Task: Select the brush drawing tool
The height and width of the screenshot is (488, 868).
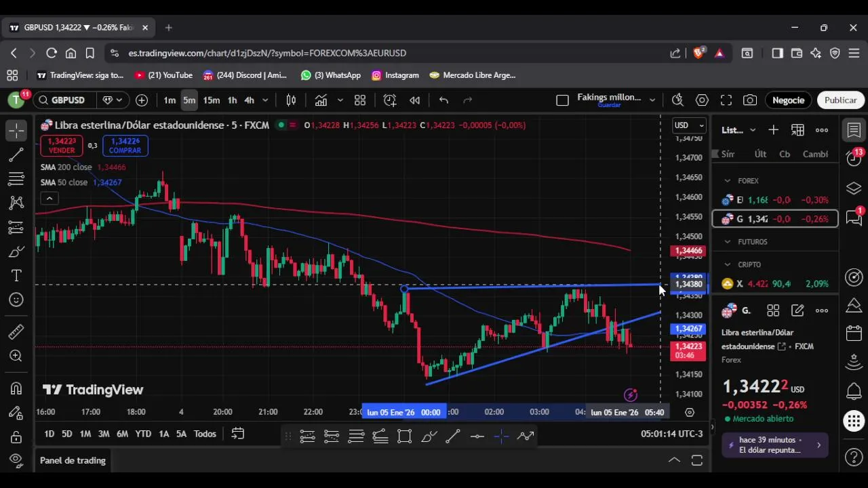Action: click(16, 251)
